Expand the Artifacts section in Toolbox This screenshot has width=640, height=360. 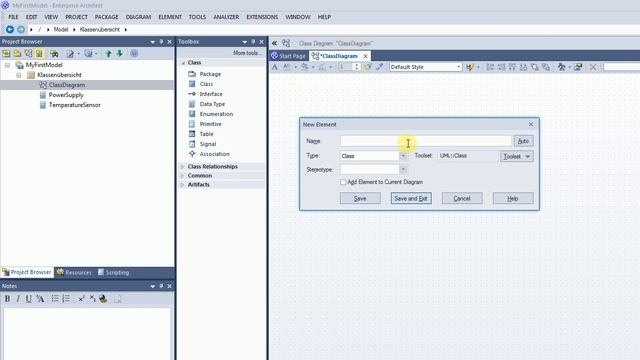click(x=182, y=184)
